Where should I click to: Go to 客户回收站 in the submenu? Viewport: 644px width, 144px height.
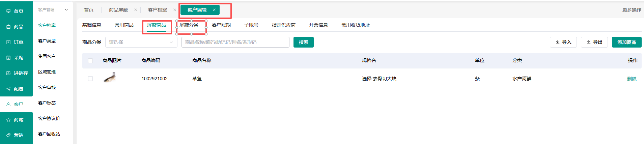(x=49, y=134)
